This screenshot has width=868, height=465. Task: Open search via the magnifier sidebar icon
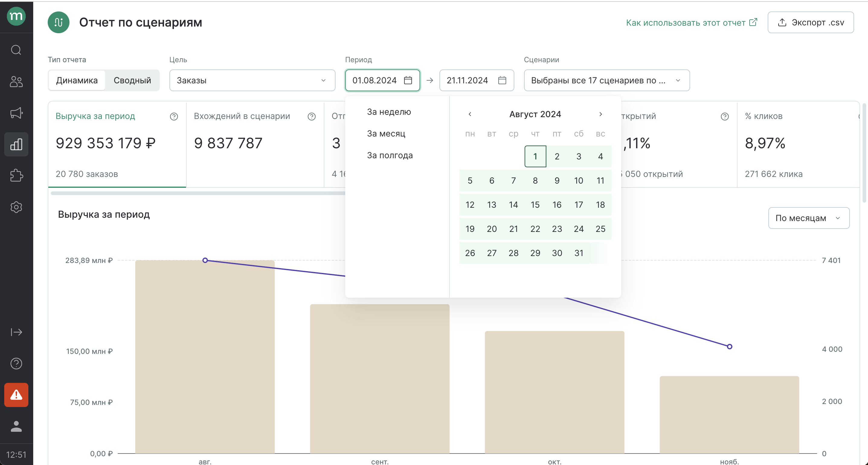coord(16,50)
